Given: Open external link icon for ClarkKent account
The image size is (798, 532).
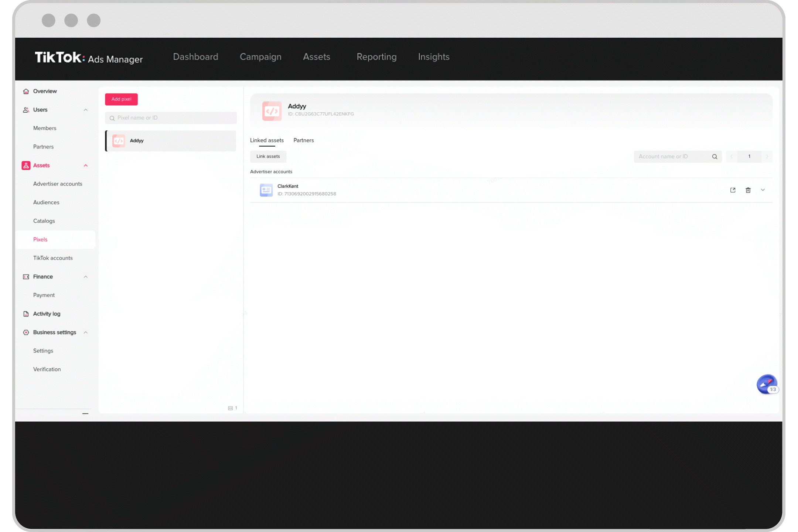Looking at the screenshot, I should [x=733, y=190].
